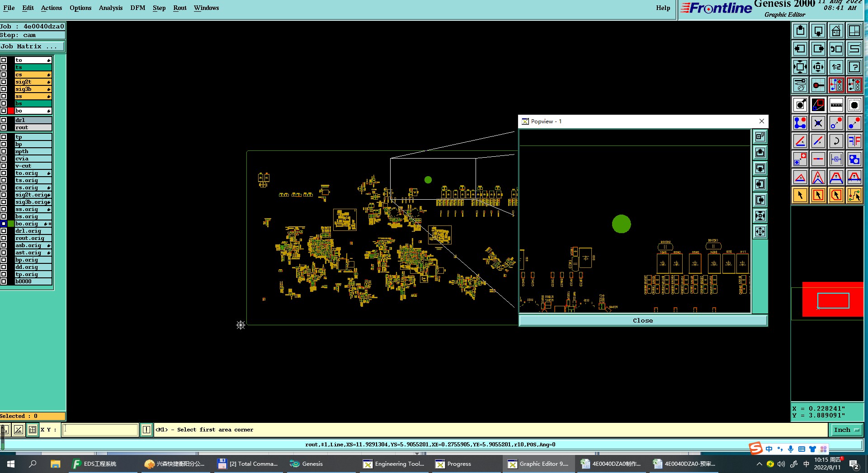Click the 1:2 scale icon
Viewport: 868px width, 473px height.
click(x=836, y=67)
